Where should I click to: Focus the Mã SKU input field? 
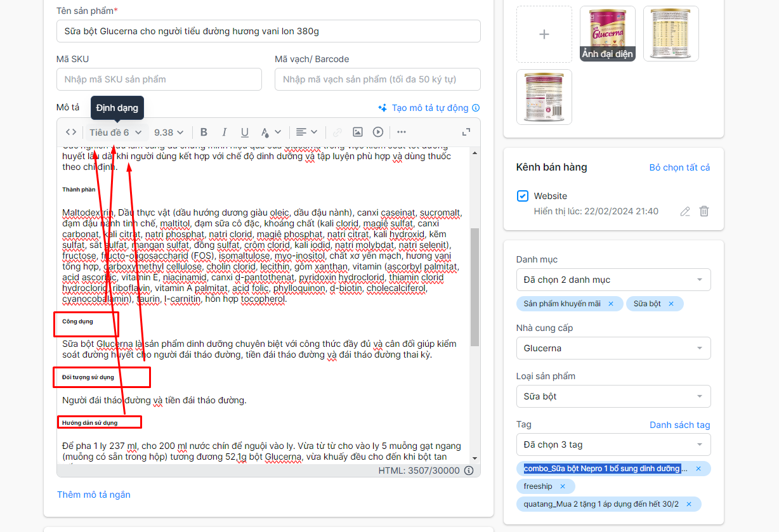pos(159,79)
